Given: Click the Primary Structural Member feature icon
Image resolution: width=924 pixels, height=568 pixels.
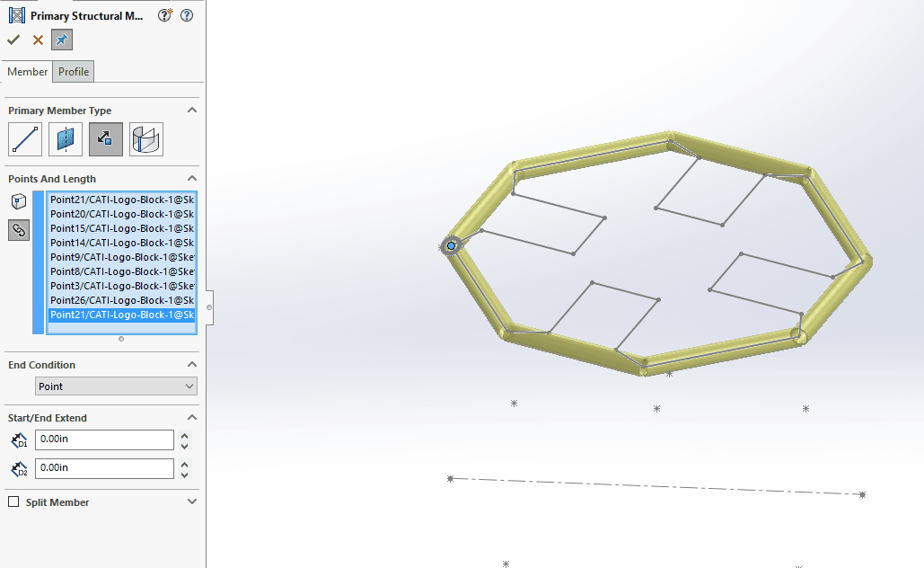Looking at the screenshot, I should [x=16, y=15].
